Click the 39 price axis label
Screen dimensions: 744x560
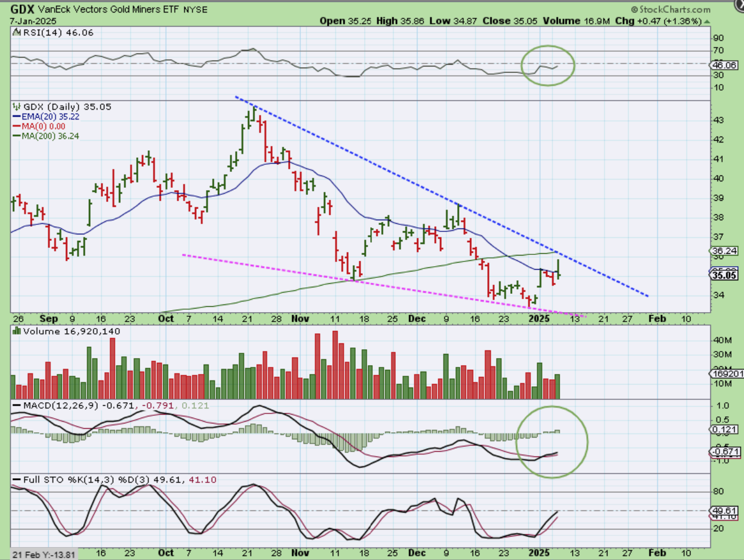pyautogui.click(x=719, y=198)
